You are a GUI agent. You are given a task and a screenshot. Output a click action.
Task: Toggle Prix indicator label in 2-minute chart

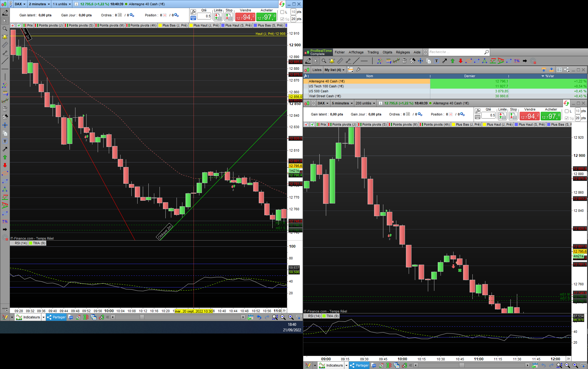point(28,25)
